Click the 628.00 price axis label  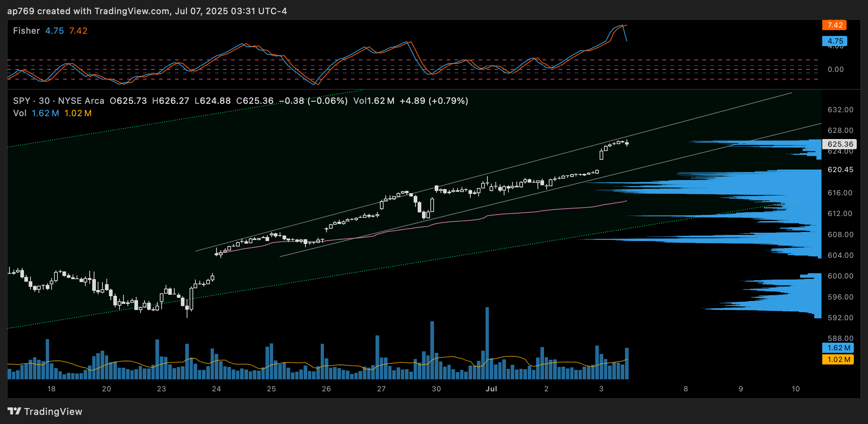point(840,130)
